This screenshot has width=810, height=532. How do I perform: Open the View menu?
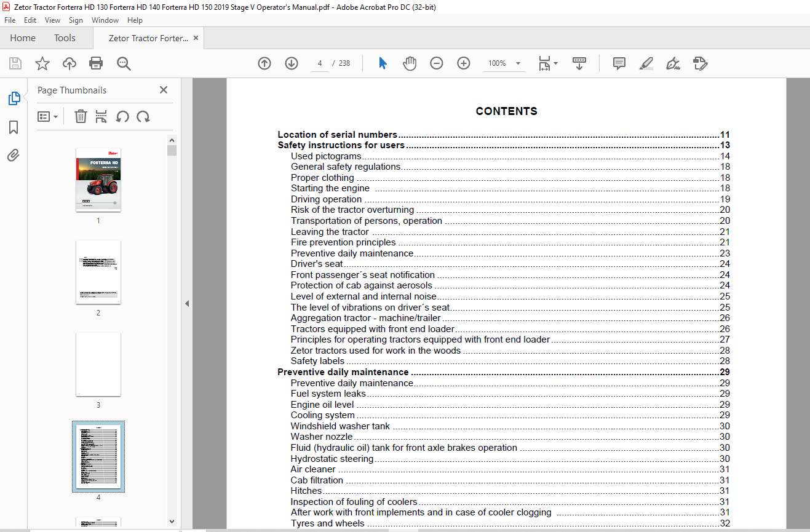[x=52, y=20]
